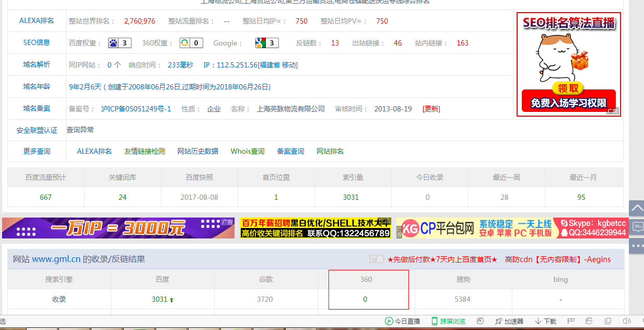644x330 pixels.
Task: Click Baidu indexed count 3031
Action: tap(160, 299)
